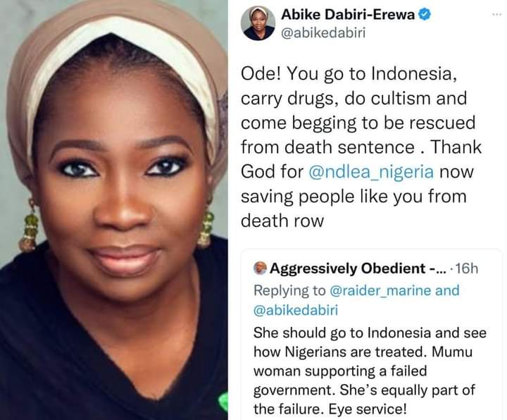Open the large portrait photo
Viewport: 507px width, 420px height.
(x=114, y=210)
